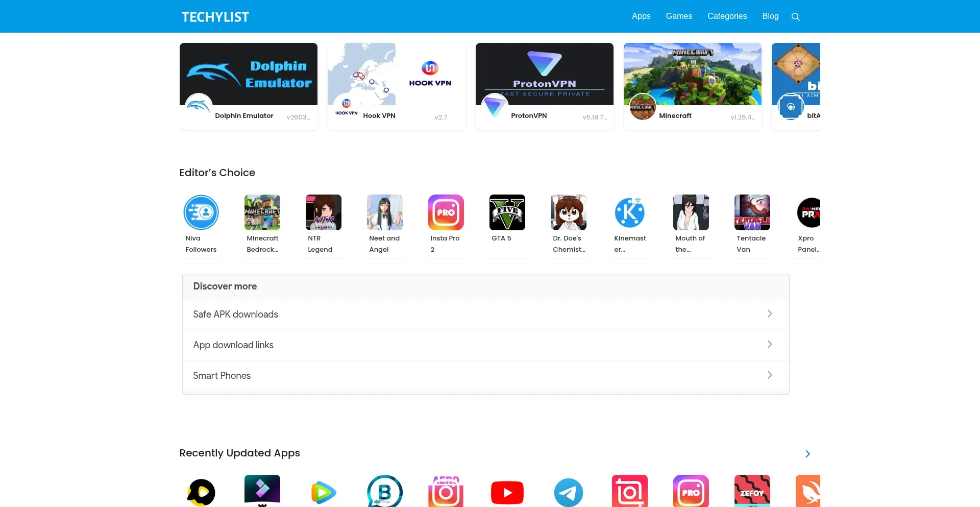This screenshot has height=507, width=980.
Task: Open the Tentacle Van app icon
Action: 752,212
